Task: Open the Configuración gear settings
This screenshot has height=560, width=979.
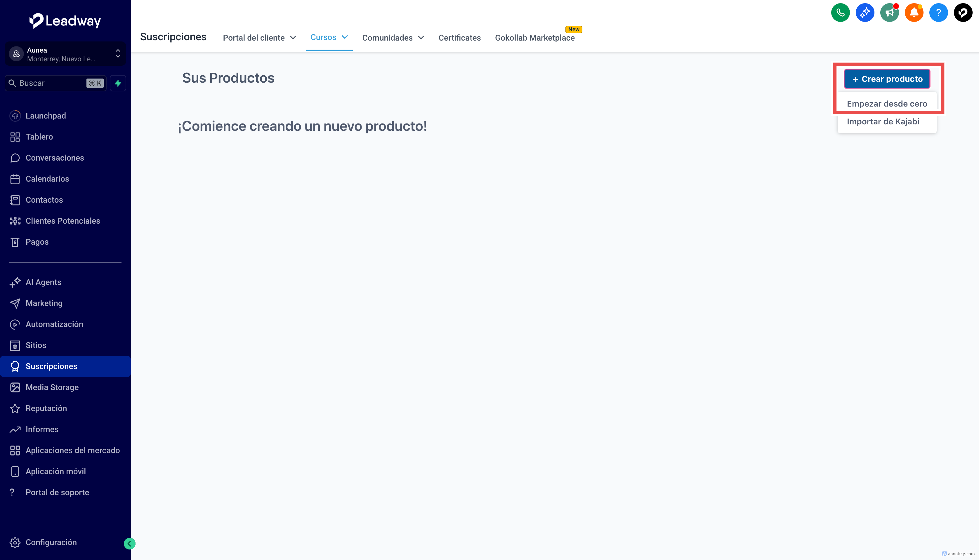Action: 51,542
